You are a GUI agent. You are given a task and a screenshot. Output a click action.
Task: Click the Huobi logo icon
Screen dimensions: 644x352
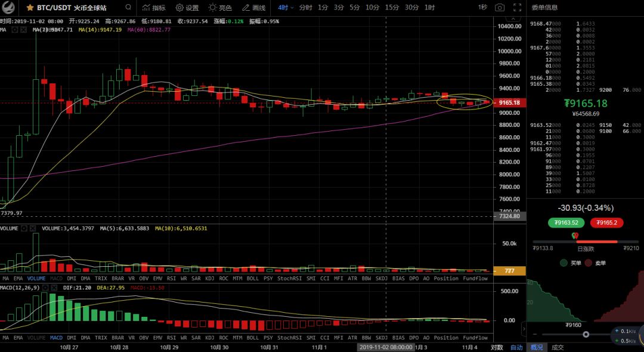pyautogui.click(x=8, y=7)
